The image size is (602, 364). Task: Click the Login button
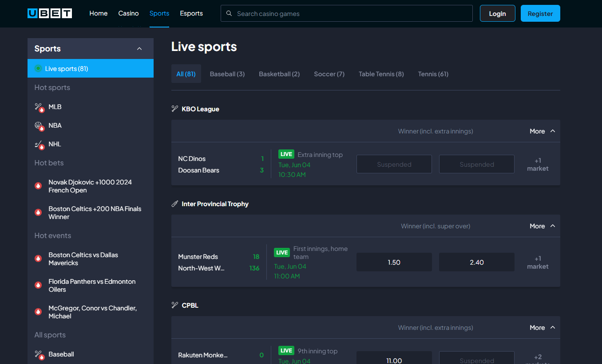(498, 13)
